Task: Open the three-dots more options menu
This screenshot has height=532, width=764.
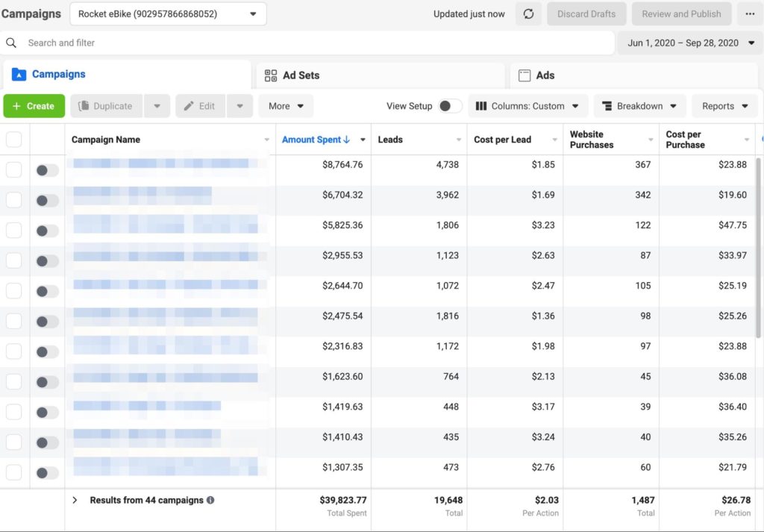Action: (x=750, y=14)
